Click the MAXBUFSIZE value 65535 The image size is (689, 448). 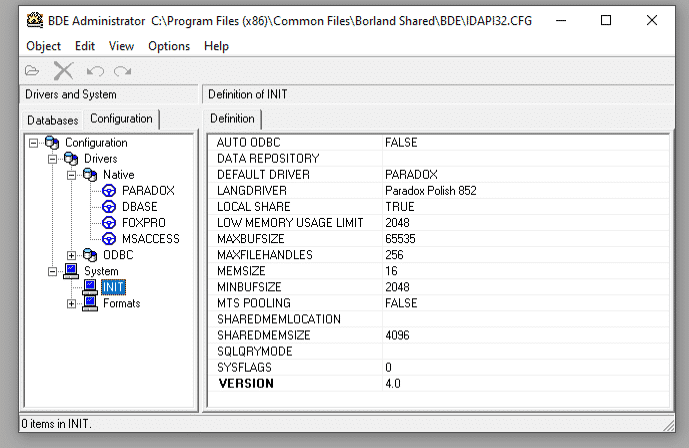tap(400, 239)
